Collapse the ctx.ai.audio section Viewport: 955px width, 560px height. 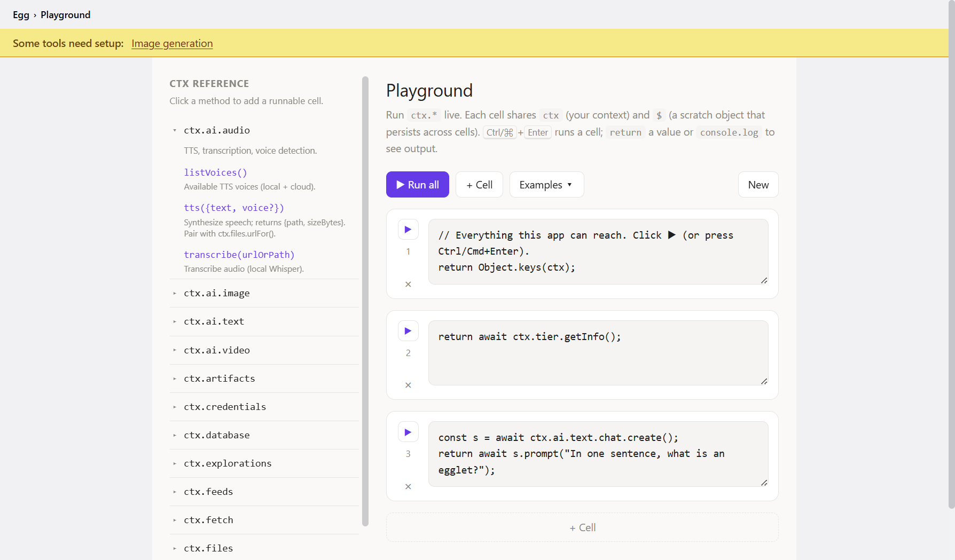tap(264, 130)
